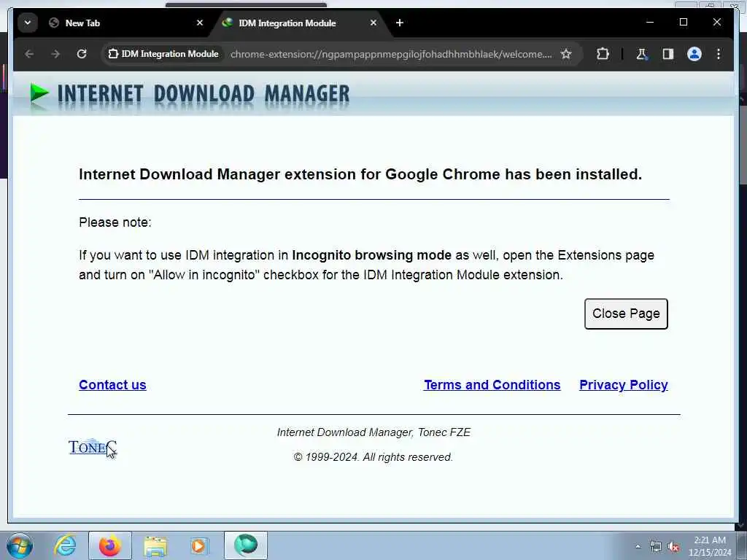Viewport: 747px width, 560px height.
Task: Open Firefox from the taskbar
Action: [x=110, y=545]
